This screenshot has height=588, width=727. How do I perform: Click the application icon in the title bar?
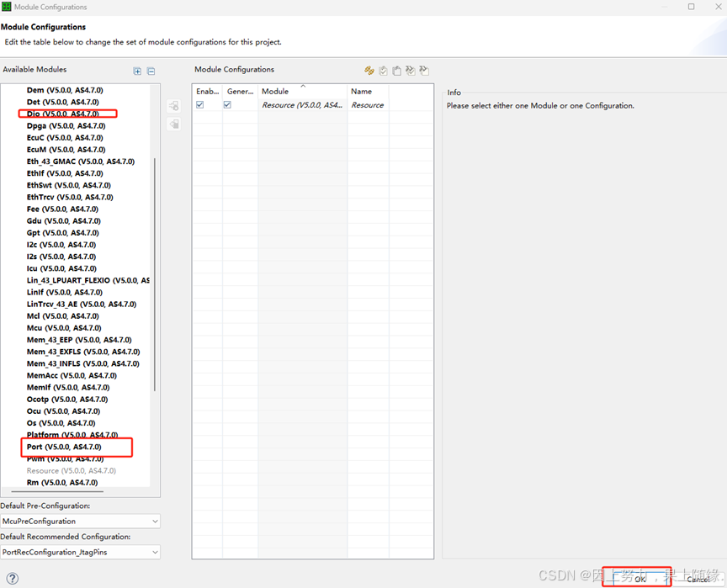pyautogui.click(x=7, y=7)
